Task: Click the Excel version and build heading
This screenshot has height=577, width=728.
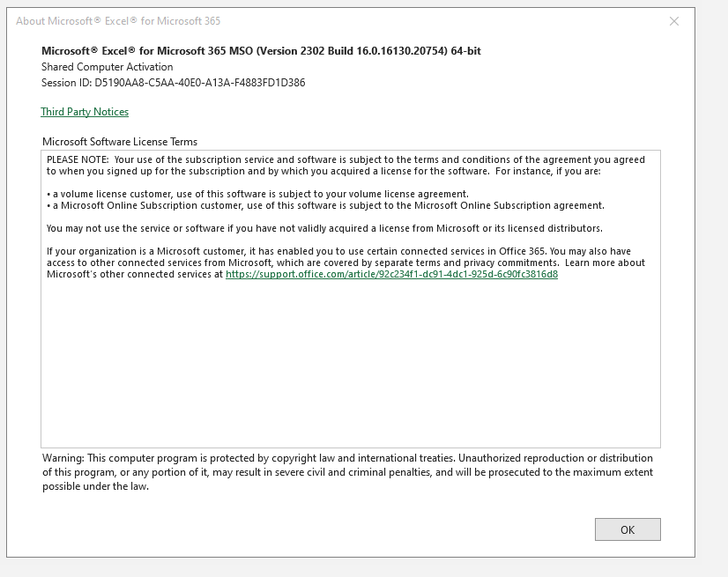Action: click(x=261, y=51)
